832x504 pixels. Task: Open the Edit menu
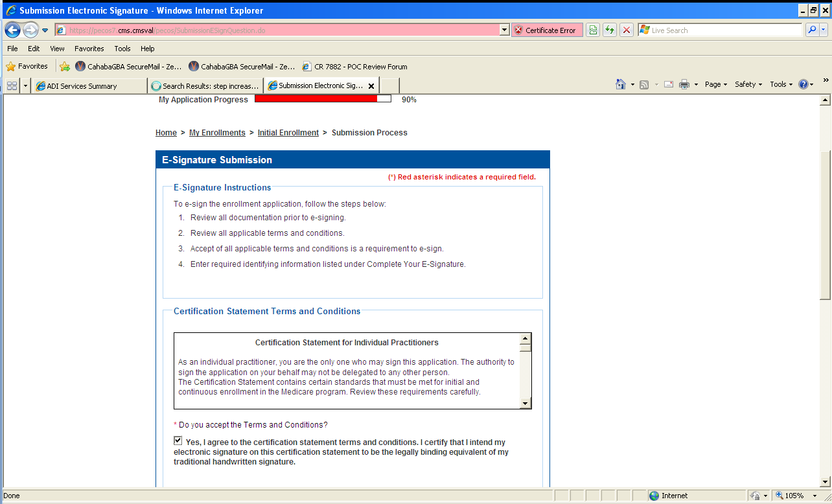[34, 49]
